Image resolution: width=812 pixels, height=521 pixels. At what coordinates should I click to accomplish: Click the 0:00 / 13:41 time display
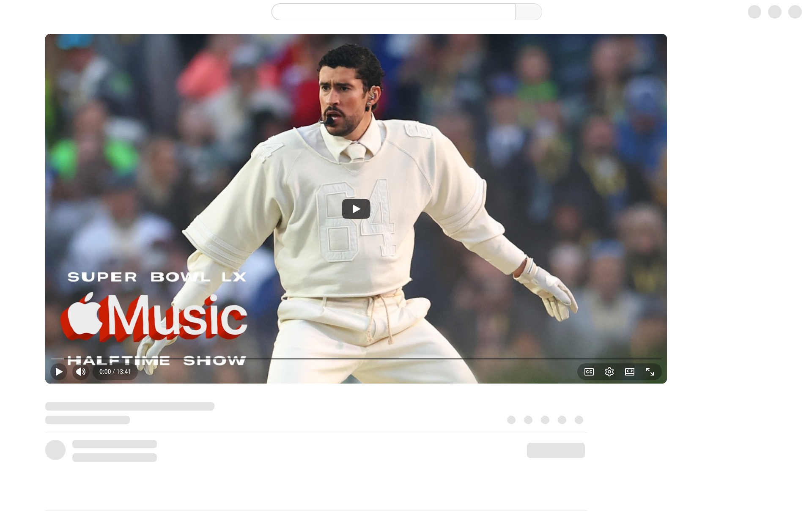(x=115, y=372)
